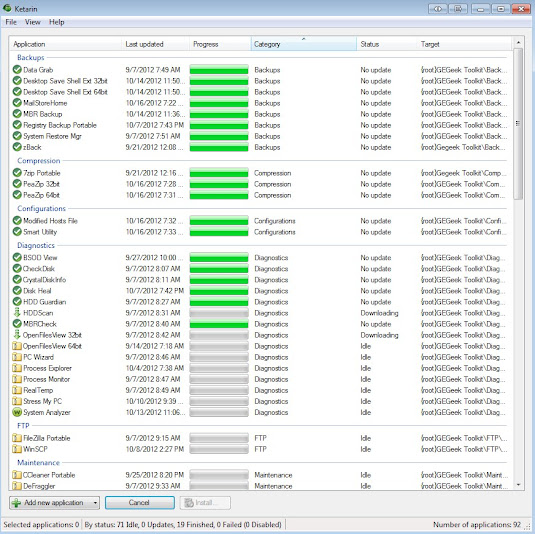Click the folder icon for CCleaner Portable
The image size is (535, 534).
(x=17, y=475)
